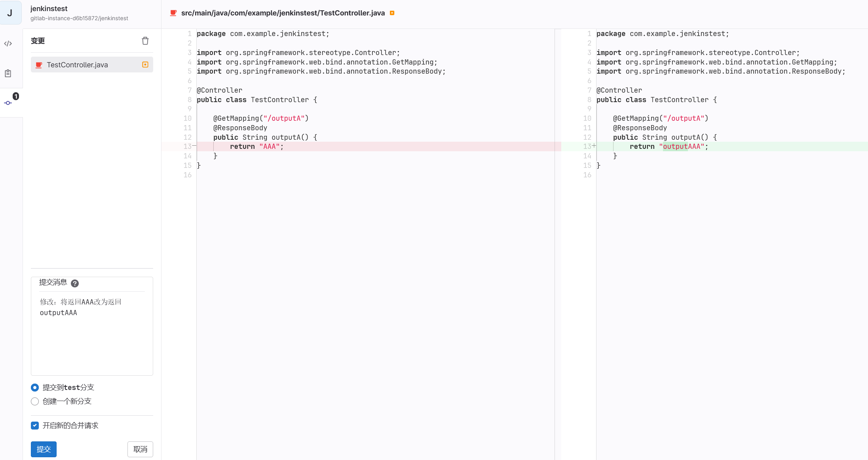
Task: Click the Java file icon in the editor header
Action: tap(173, 13)
